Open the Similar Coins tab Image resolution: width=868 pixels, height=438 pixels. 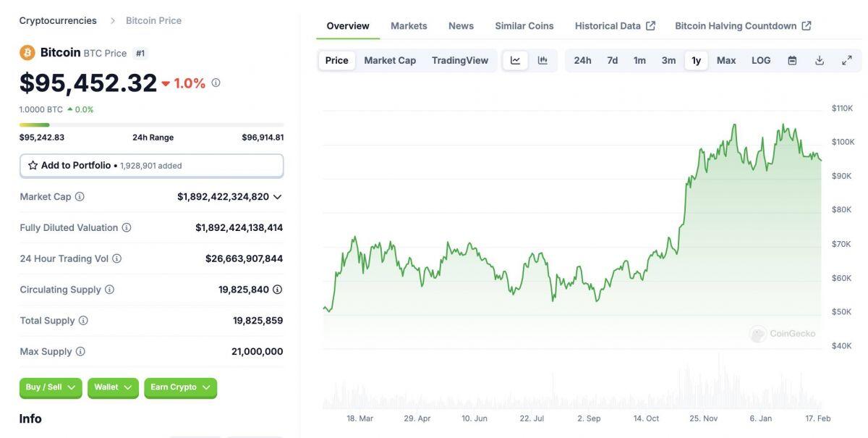pos(524,25)
